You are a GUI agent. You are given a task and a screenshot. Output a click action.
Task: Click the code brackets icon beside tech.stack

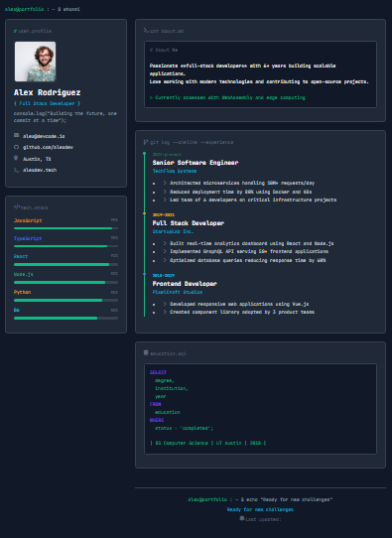click(17, 206)
